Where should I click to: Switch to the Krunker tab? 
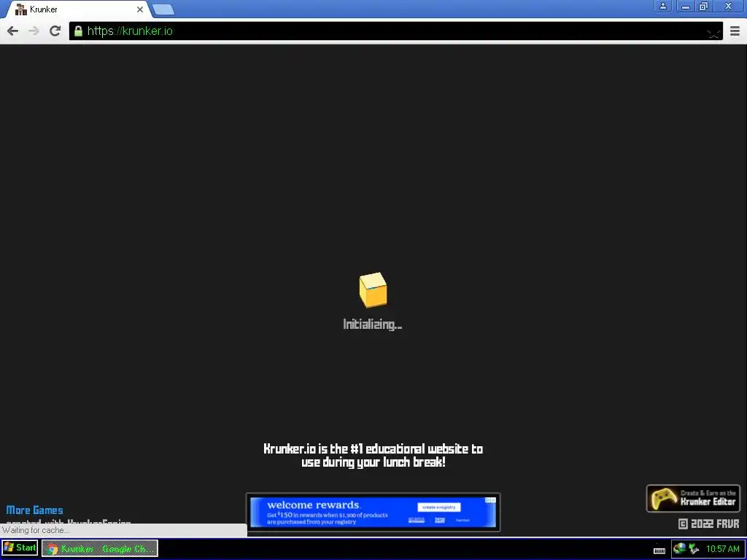pos(79,9)
